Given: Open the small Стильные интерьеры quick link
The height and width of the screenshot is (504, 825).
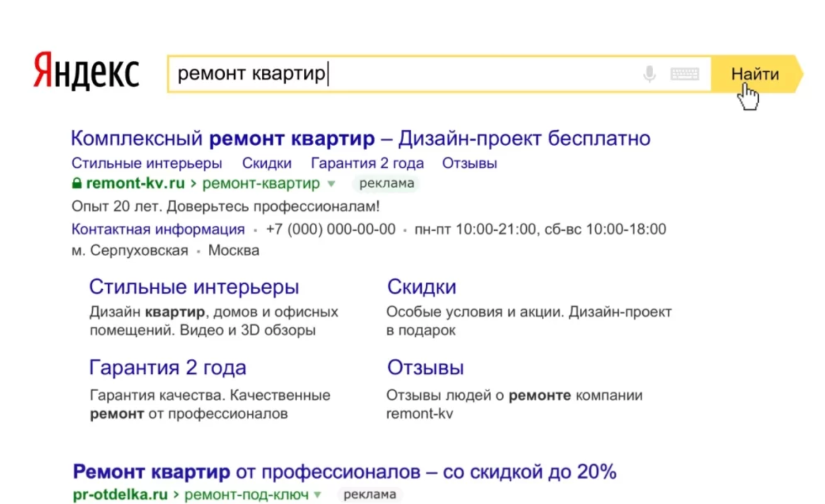Looking at the screenshot, I should (147, 163).
